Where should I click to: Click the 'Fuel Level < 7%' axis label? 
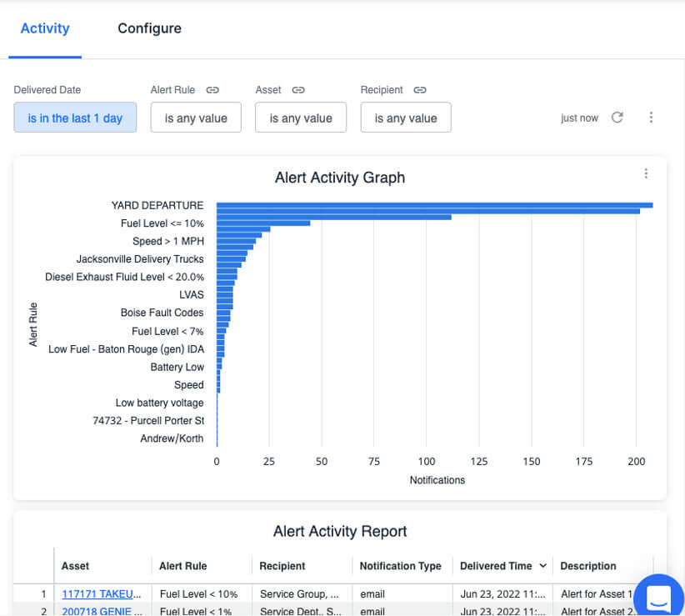coord(167,331)
